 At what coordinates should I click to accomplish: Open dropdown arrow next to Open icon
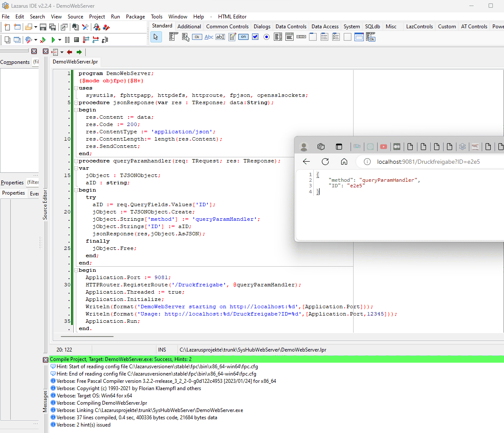click(x=36, y=27)
